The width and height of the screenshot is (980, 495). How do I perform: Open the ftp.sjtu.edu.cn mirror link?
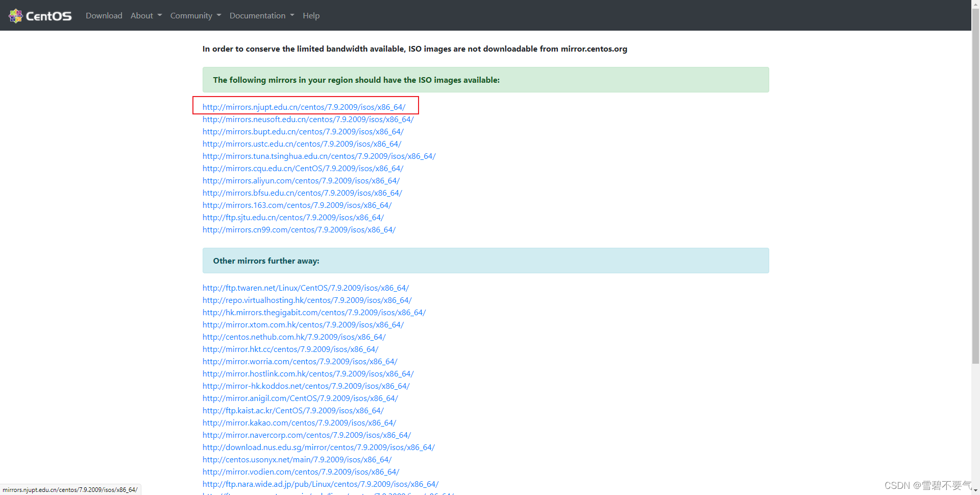(x=293, y=218)
